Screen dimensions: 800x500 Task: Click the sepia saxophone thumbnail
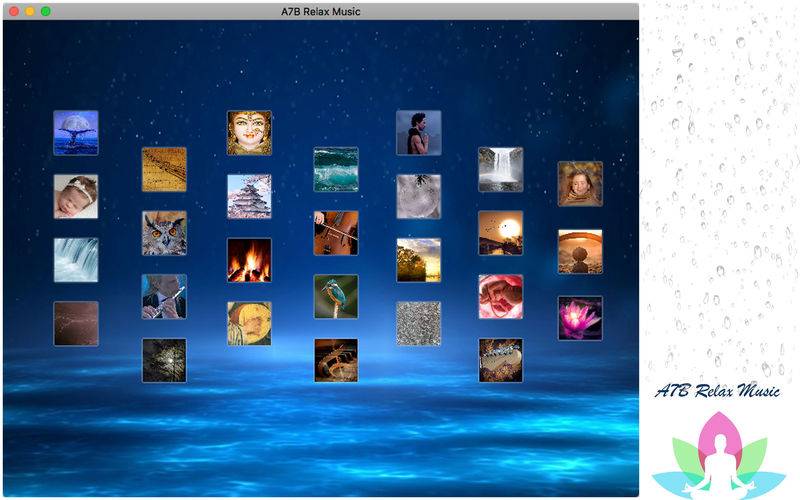(x=336, y=360)
